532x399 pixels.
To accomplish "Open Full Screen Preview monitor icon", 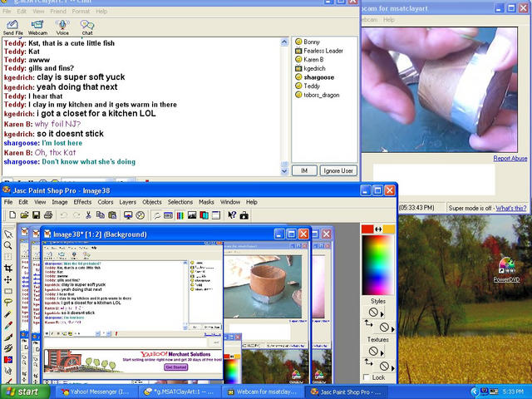I will coord(128,215).
